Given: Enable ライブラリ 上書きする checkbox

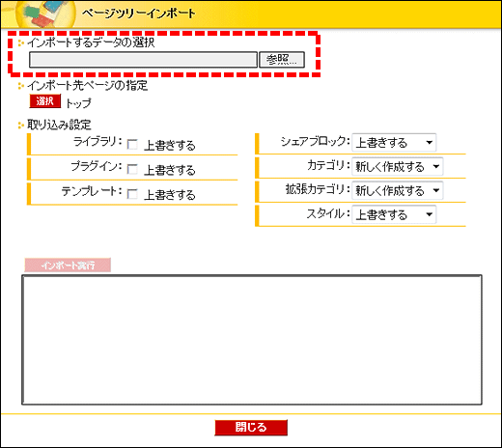Looking at the screenshot, I should (132, 144).
